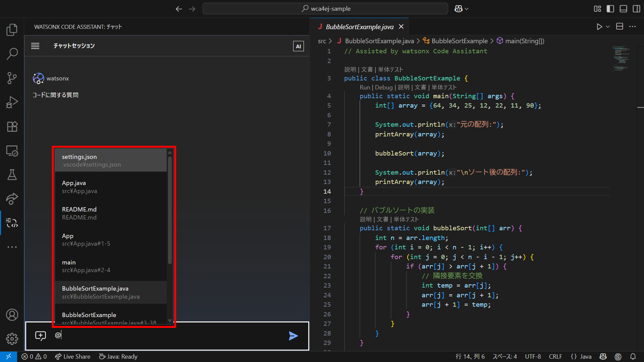Open the chat session hamburger menu
This screenshot has width=644, height=362.
tap(35, 46)
